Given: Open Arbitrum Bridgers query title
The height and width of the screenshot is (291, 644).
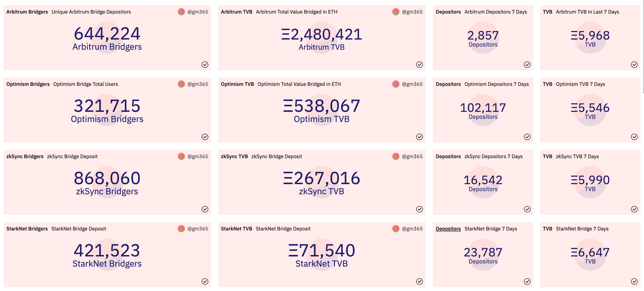Looking at the screenshot, I should (x=27, y=12).
